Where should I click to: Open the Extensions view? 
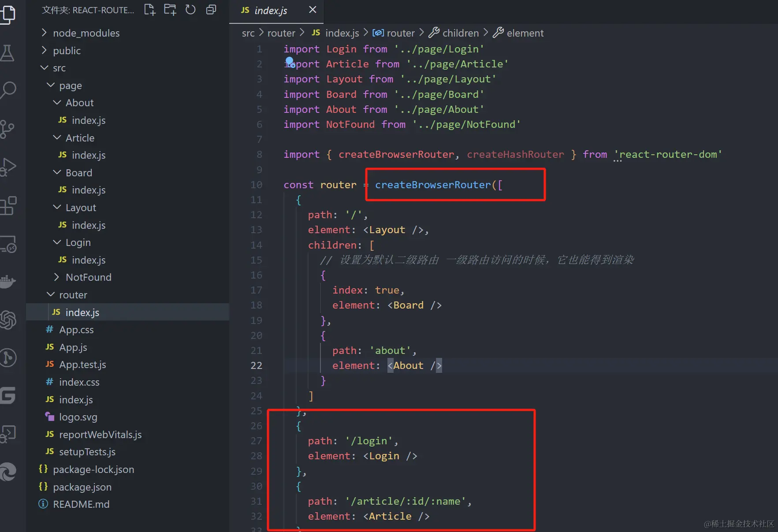pos(8,205)
